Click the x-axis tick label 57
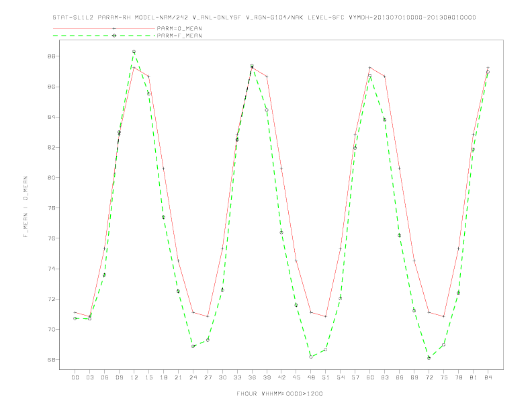The image size is (532, 411). (x=355, y=377)
